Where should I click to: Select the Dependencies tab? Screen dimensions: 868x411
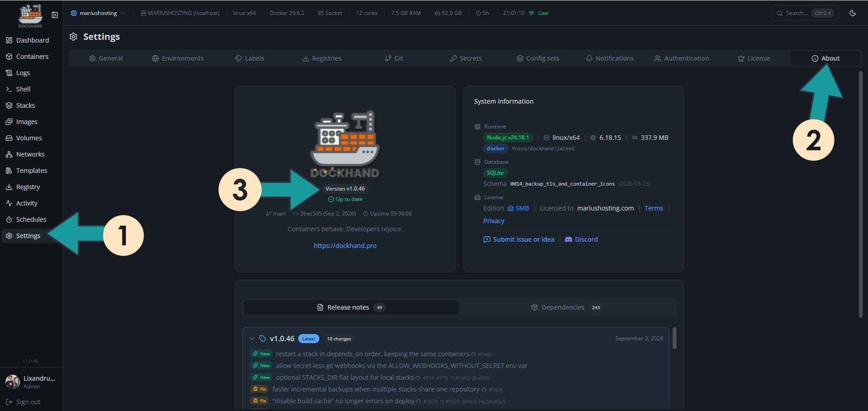point(566,307)
